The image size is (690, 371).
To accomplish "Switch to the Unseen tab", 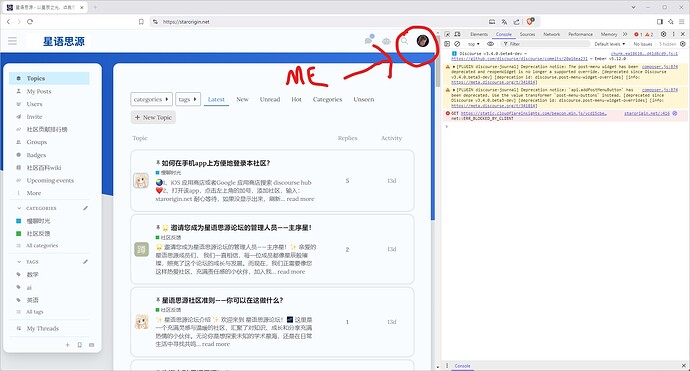I will 364,99.
